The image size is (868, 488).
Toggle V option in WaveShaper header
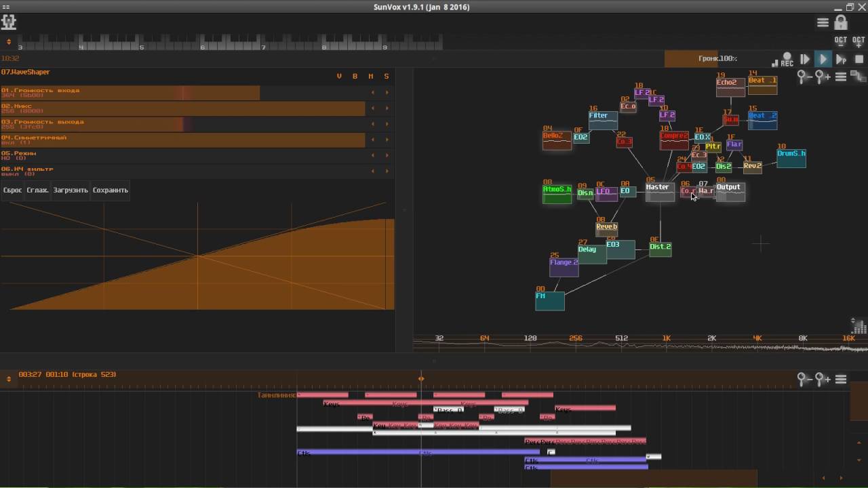coord(339,76)
